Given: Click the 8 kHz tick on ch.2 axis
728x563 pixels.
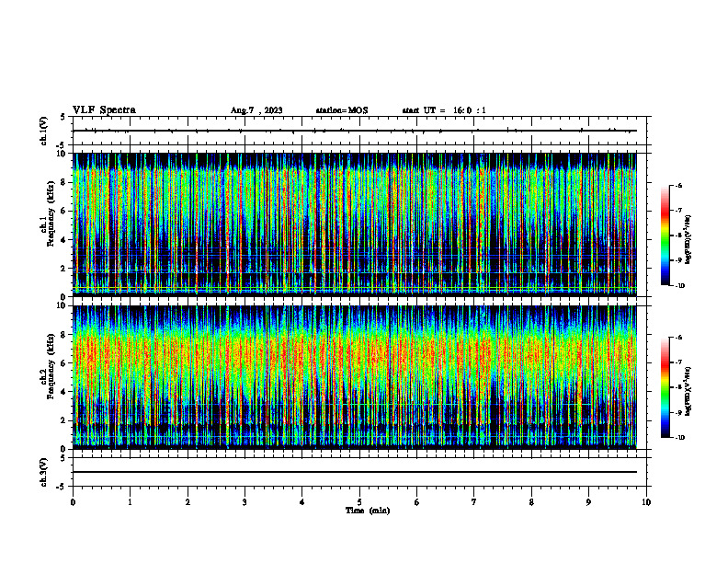Looking at the screenshot, I should [x=64, y=335].
